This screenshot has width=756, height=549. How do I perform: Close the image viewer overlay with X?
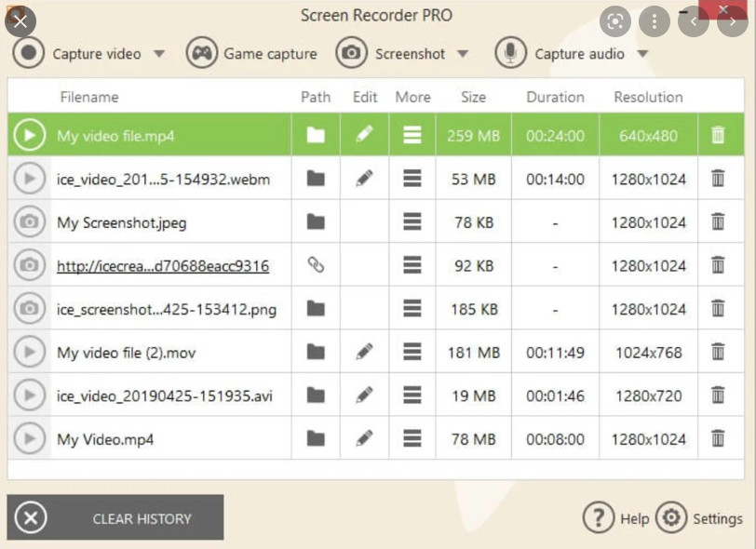click(20, 21)
